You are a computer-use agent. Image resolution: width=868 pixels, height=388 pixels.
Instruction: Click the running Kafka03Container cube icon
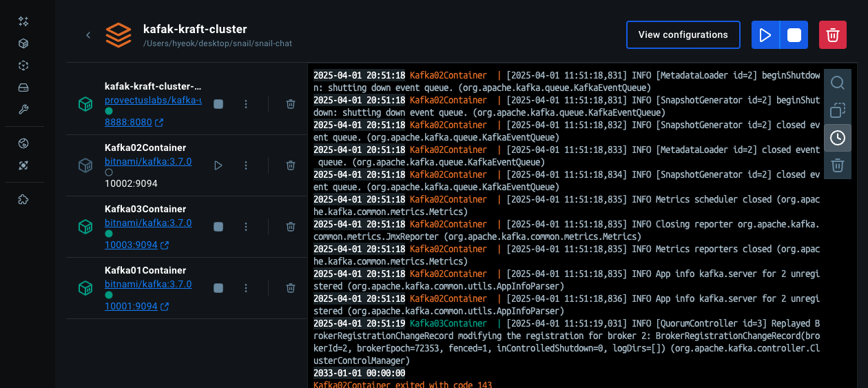(85, 227)
